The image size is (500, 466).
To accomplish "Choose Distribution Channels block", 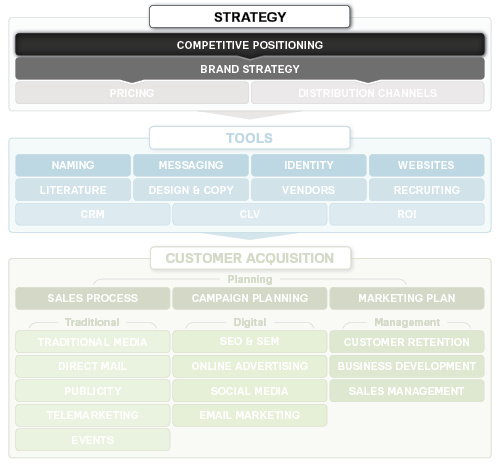I will point(368,93).
